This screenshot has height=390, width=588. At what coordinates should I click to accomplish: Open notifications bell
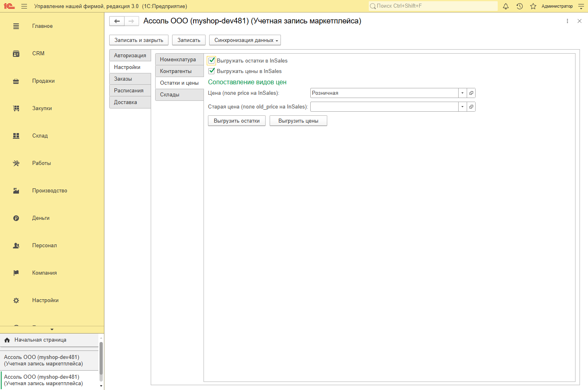coord(506,6)
